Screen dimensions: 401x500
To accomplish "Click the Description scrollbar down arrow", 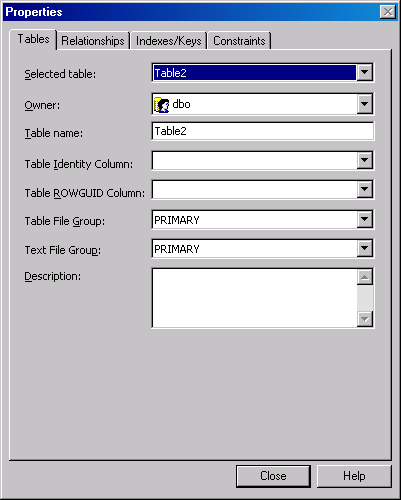I will click(365, 319).
